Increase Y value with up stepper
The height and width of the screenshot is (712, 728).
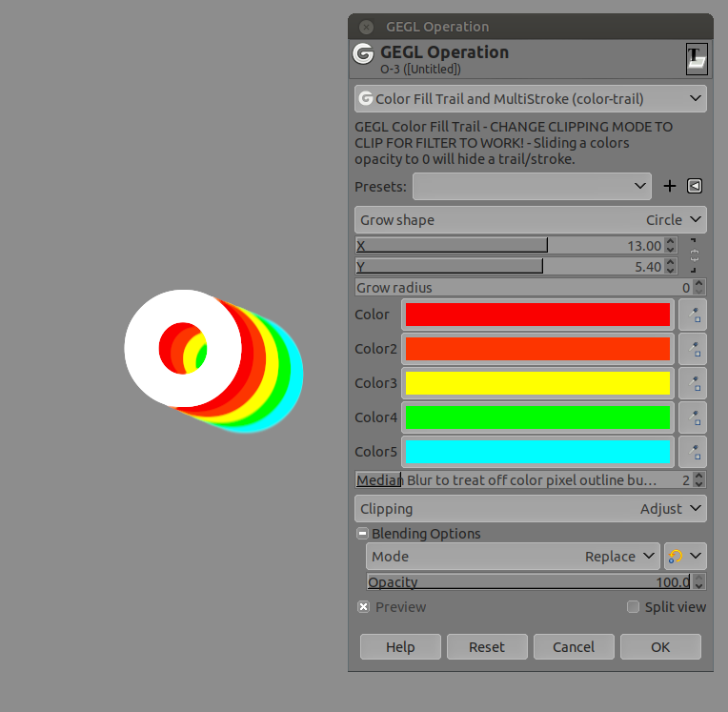[670, 262]
